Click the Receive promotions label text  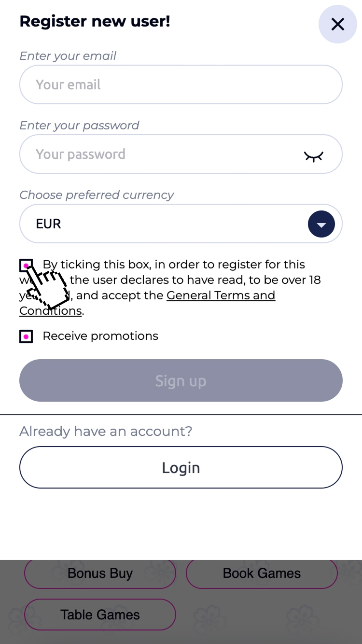point(100,336)
